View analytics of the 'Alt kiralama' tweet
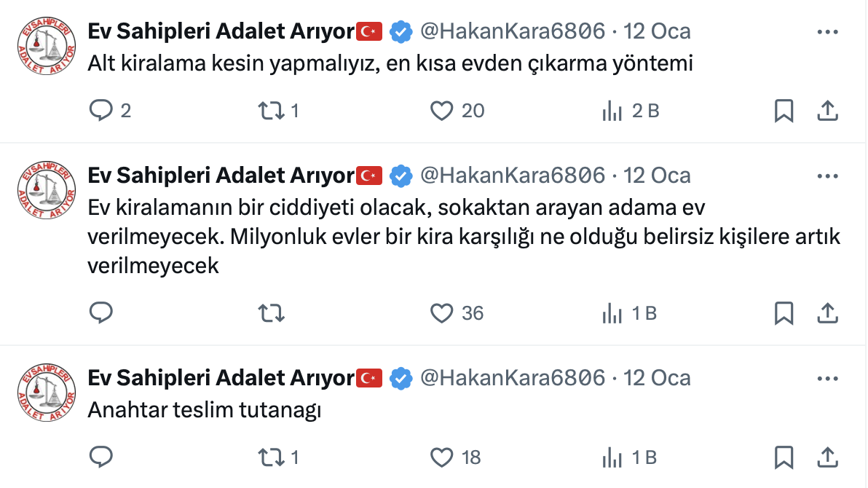Viewport: 868px width, 488px height. 612,111
